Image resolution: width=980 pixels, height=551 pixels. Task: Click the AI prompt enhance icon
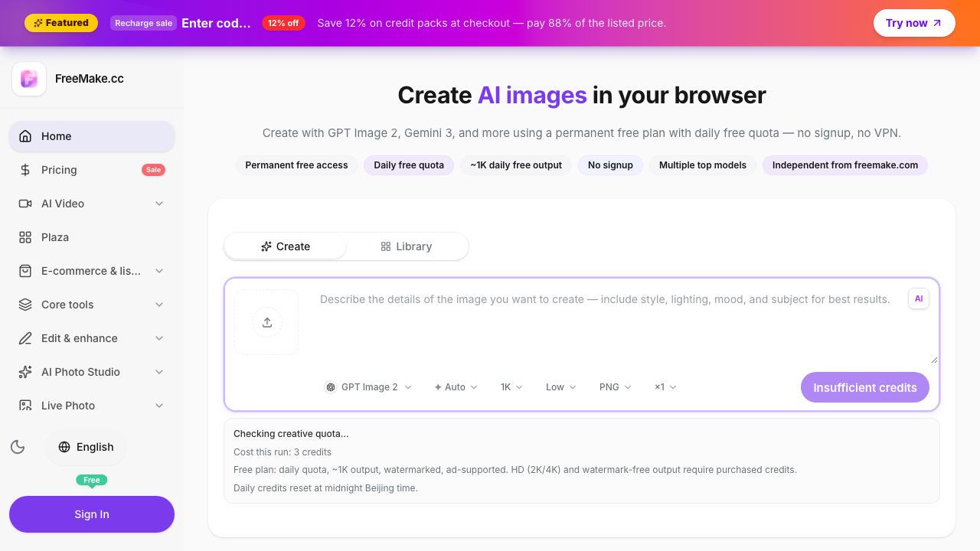[x=919, y=299]
